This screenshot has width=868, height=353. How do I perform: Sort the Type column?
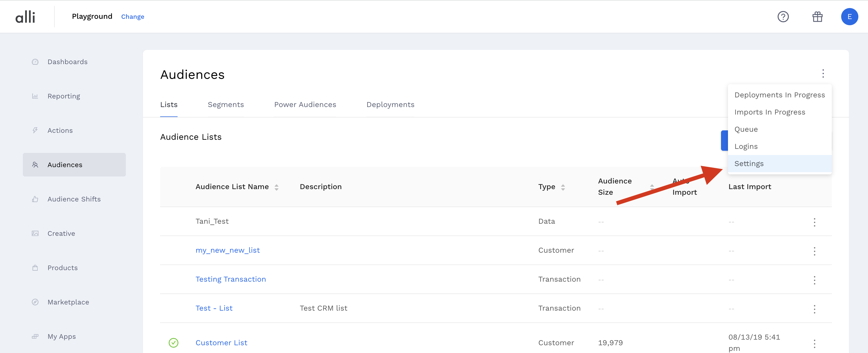pyautogui.click(x=563, y=187)
